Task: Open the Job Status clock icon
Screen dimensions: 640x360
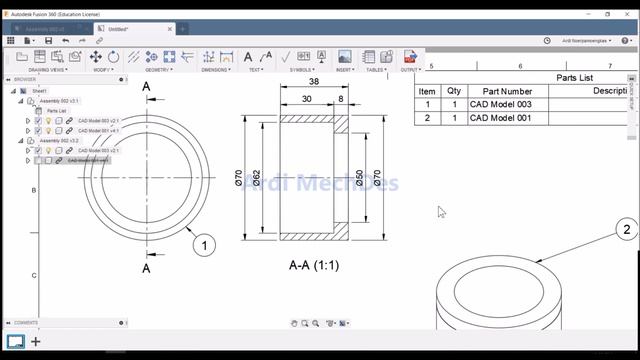Action: (547, 40)
